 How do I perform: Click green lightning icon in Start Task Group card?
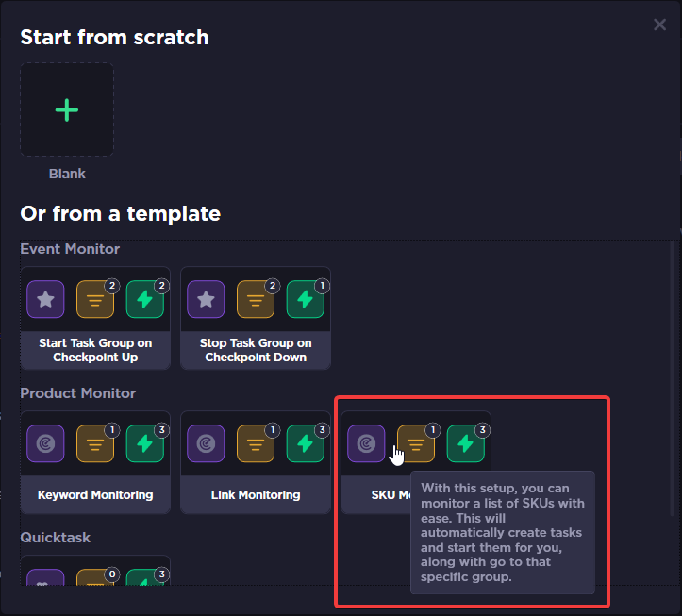click(145, 299)
